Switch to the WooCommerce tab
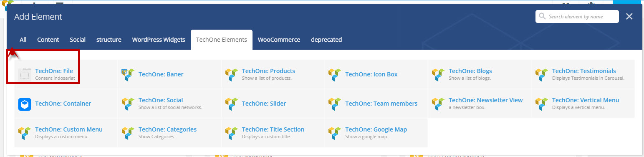This screenshot has width=644, height=157. [279, 40]
